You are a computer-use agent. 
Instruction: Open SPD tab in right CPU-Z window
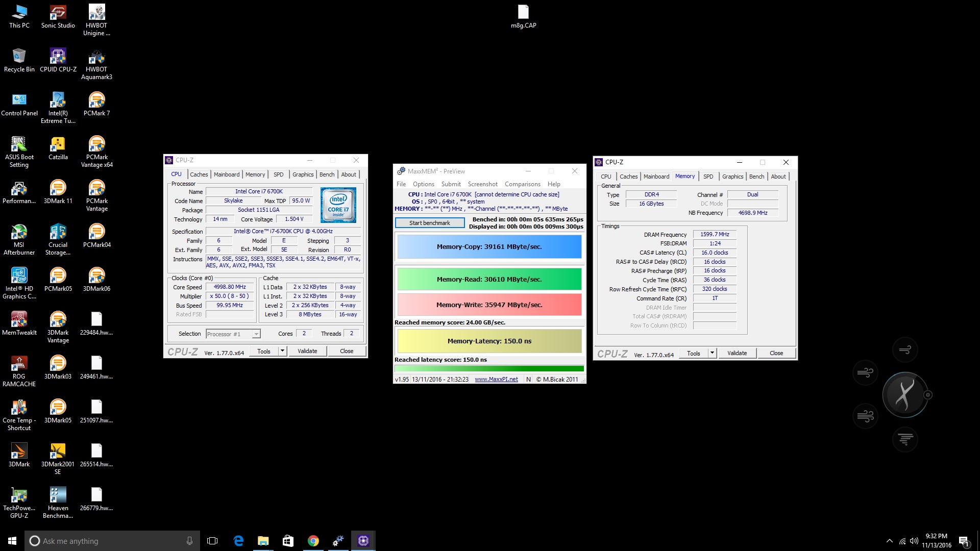(708, 177)
